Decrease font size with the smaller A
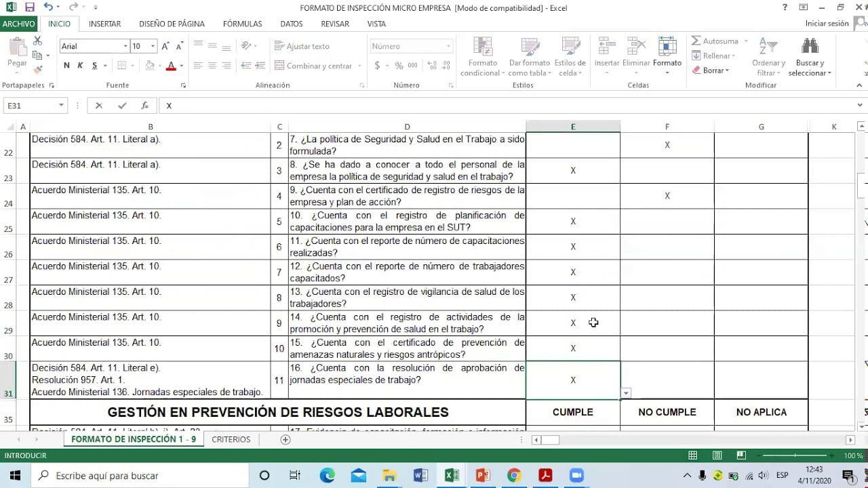Screen dimensions: 868x488 pyautogui.click(x=180, y=46)
